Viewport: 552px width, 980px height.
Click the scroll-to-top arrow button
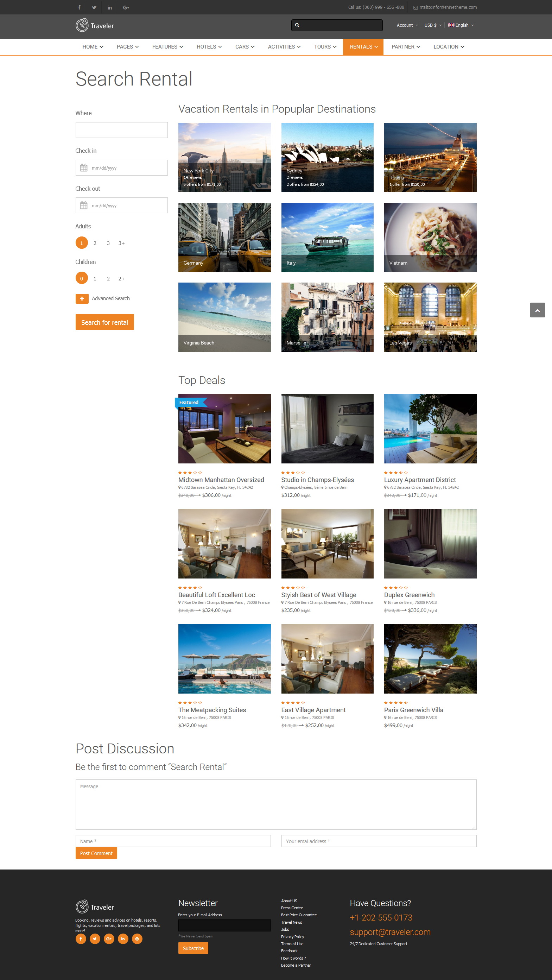click(x=537, y=310)
